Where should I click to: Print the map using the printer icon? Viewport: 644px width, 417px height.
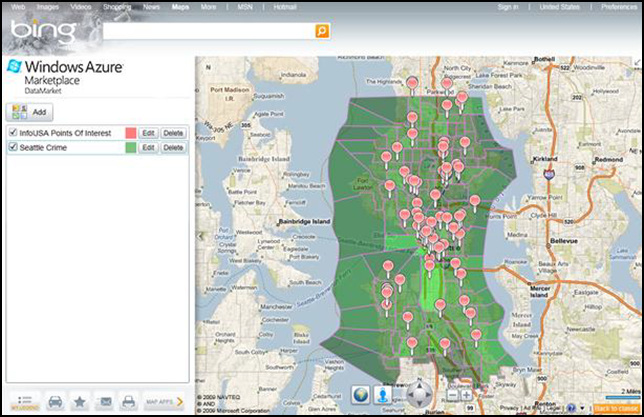click(129, 401)
